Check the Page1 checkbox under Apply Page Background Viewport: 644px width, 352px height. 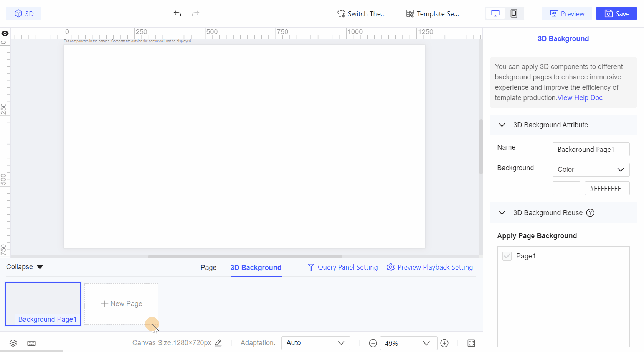[x=507, y=256]
